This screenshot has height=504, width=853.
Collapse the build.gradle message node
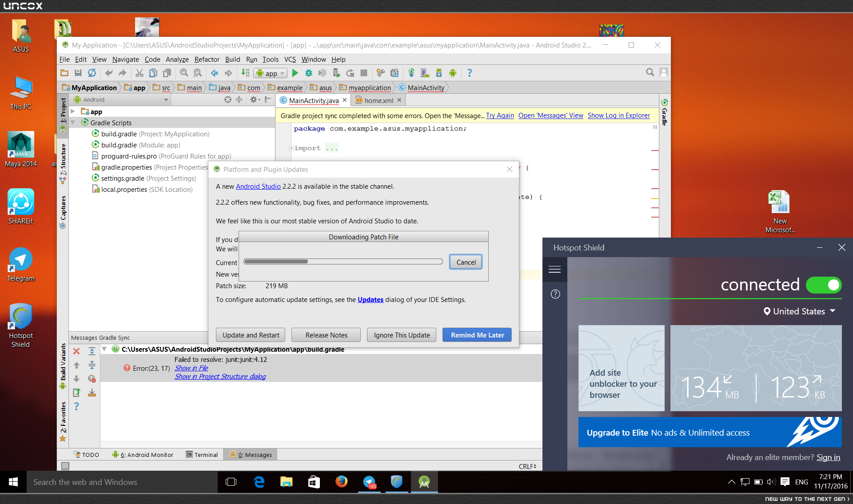tap(104, 349)
